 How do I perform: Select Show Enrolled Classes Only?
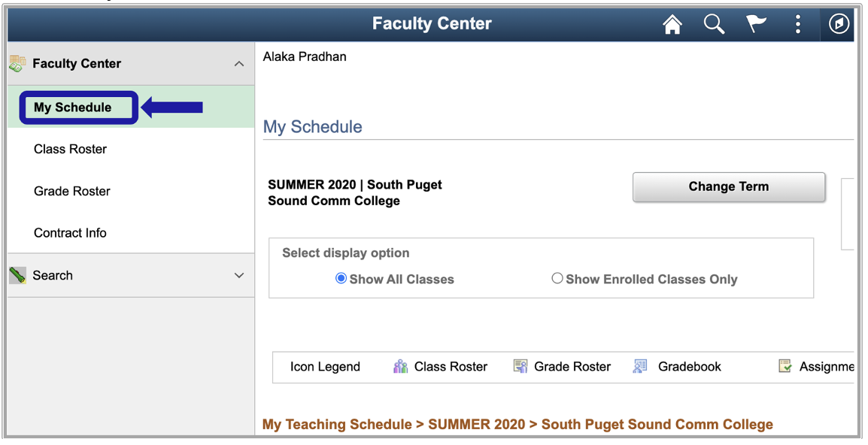tap(557, 278)
